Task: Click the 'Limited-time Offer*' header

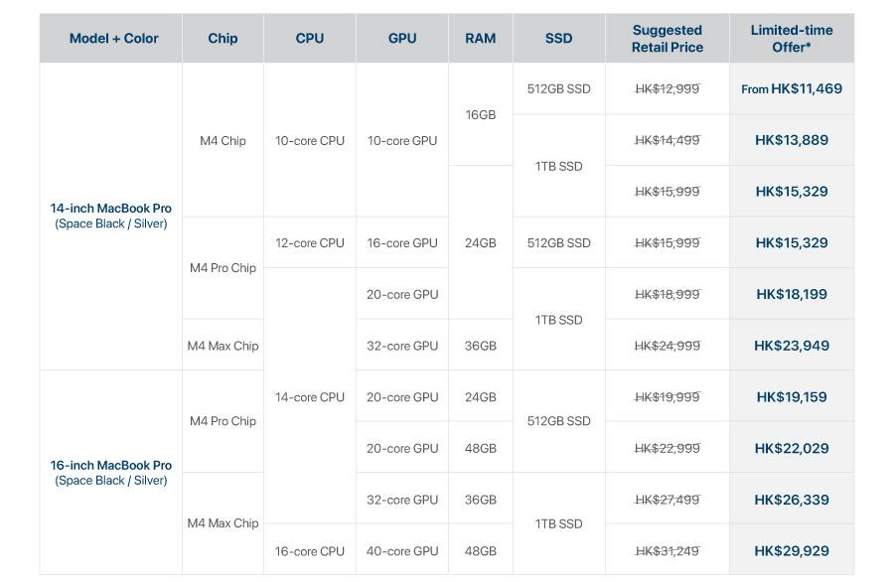Action: pos(792,39)
